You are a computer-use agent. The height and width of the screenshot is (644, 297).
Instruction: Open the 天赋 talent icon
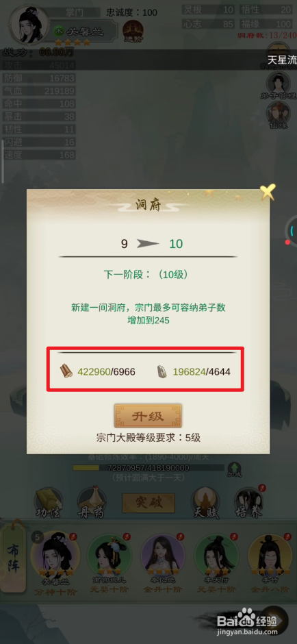tap(207, 504)
